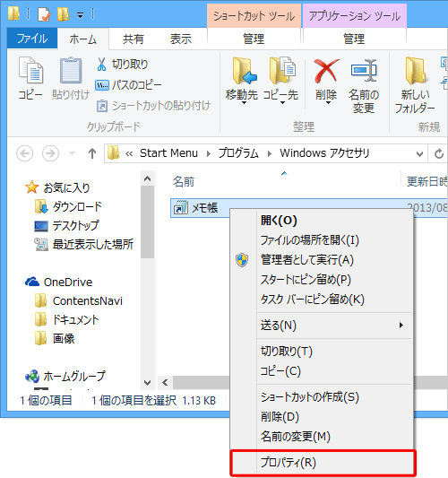Click プログラム breadcrumb in address bar
448x478 pixels.
[x=238, y=153]
